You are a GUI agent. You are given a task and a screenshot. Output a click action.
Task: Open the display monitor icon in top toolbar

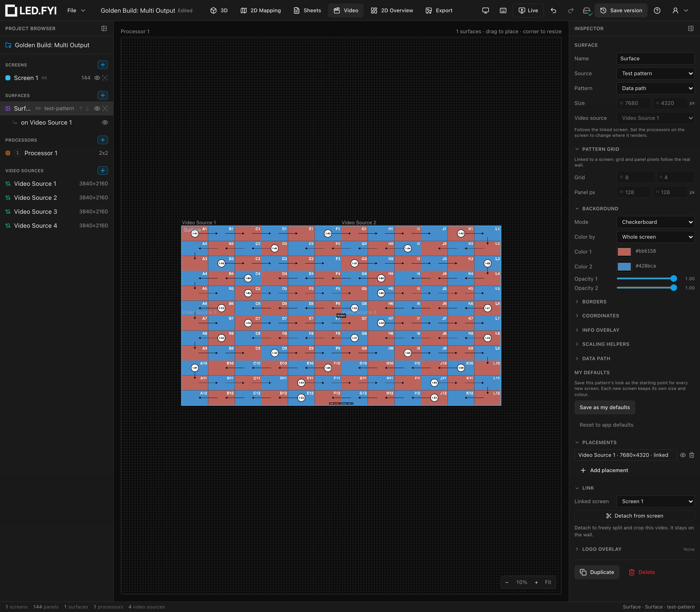pyautogui.click(x=485, y=10)
